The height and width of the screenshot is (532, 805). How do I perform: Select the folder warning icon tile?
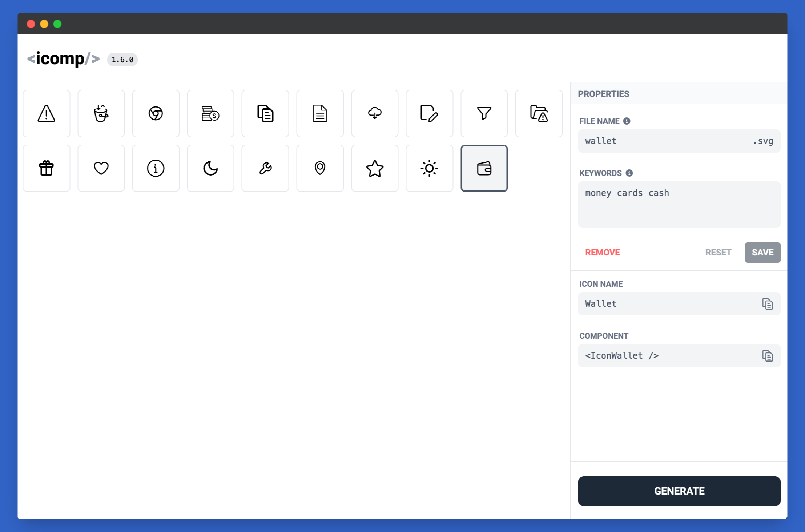[539, 113]
